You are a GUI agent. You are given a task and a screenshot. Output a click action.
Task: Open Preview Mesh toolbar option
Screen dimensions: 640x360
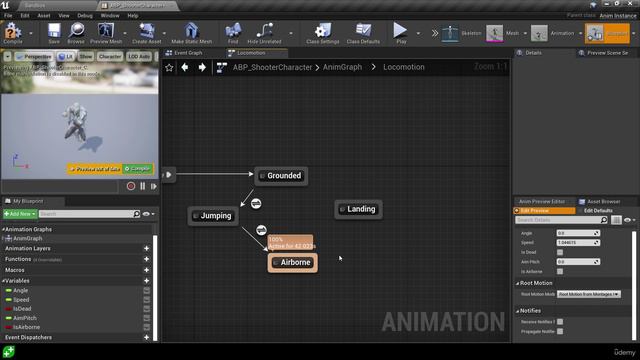click(106, 33)
